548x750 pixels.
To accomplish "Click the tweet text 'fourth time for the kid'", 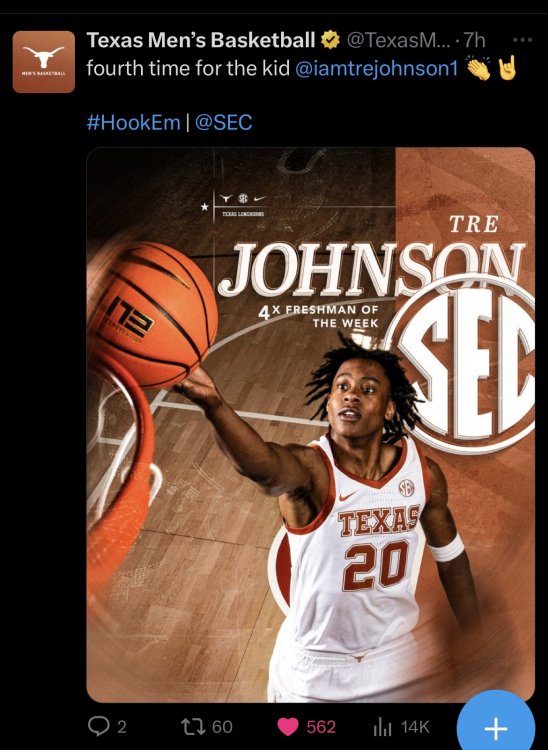I will [188, 68].
